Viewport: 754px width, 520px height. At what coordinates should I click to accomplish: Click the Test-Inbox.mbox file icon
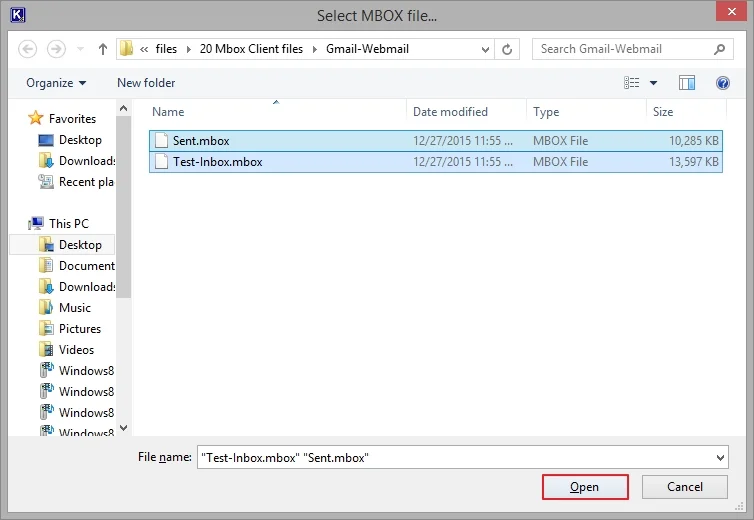(x=162, y=162)
